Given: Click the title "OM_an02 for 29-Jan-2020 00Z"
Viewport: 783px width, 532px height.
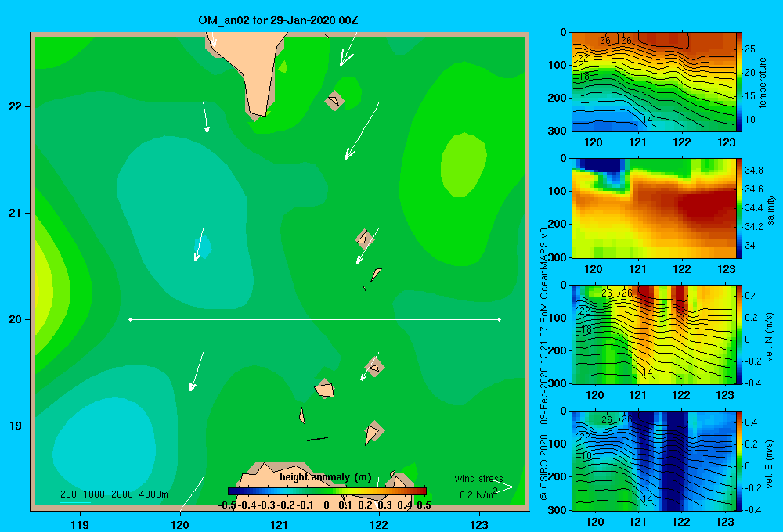Looking at the screenshot, I should (278, 20).
